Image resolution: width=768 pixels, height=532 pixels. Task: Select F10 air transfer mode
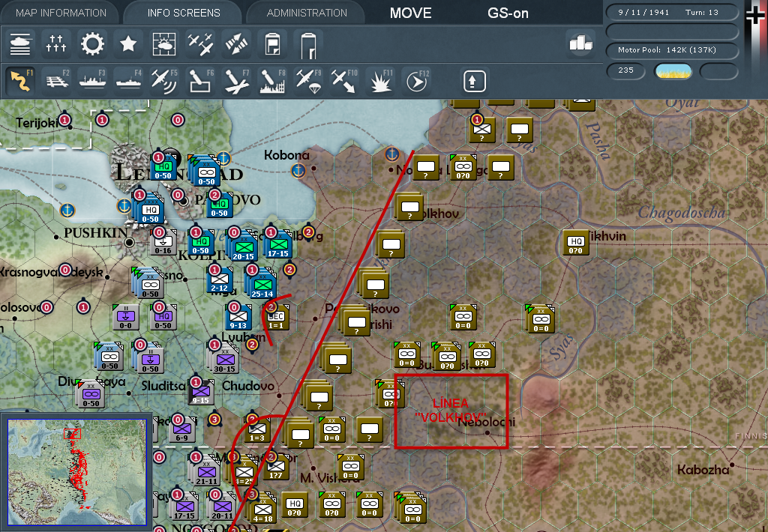click(x=344, y=81)
